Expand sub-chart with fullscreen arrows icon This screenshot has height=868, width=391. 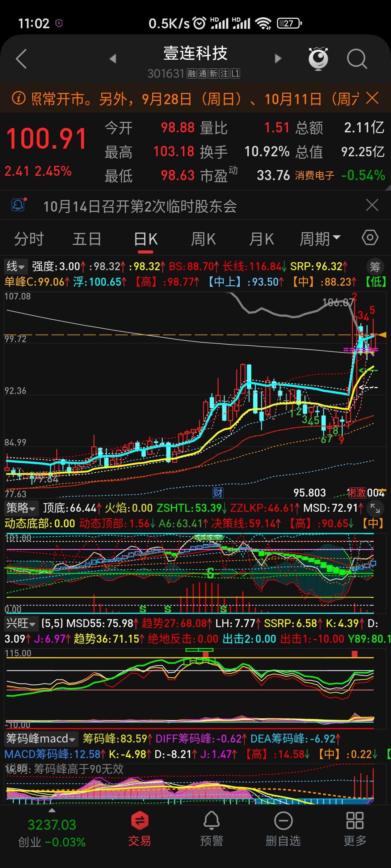(x=375, y=509)
